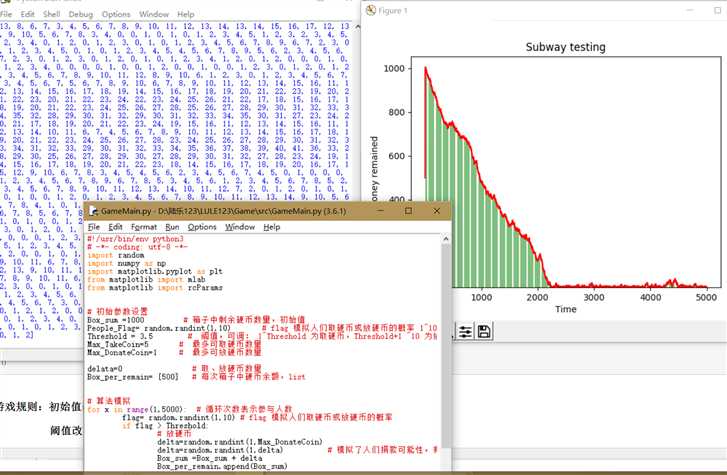Click x-axis tick label 1000
The height and width of the screenshot is (475, 727).
click(482, 297)
